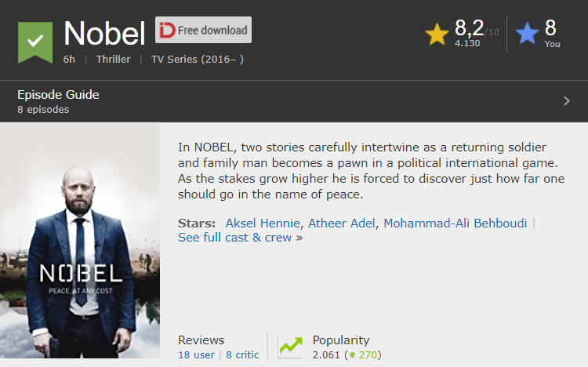Open Aksel Hennie's profile link

pyautogui.click(x=263, y=223)
